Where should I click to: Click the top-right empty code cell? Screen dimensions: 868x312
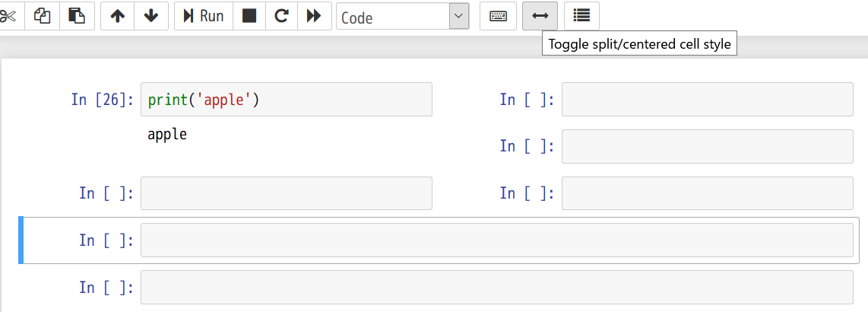(707, 100)
